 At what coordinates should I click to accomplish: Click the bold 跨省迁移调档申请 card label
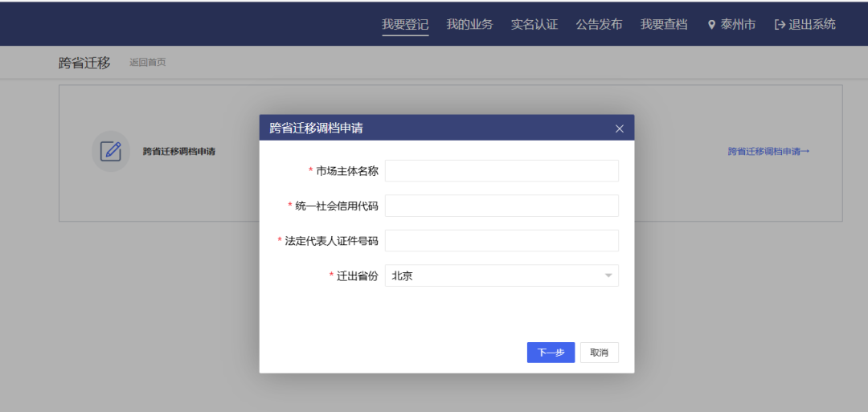tap(179, 151)
